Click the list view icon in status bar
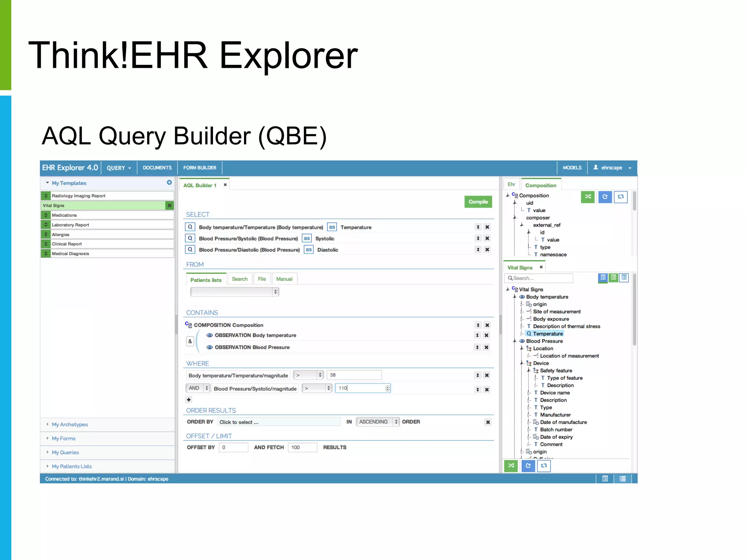 [x=623, y=479]
